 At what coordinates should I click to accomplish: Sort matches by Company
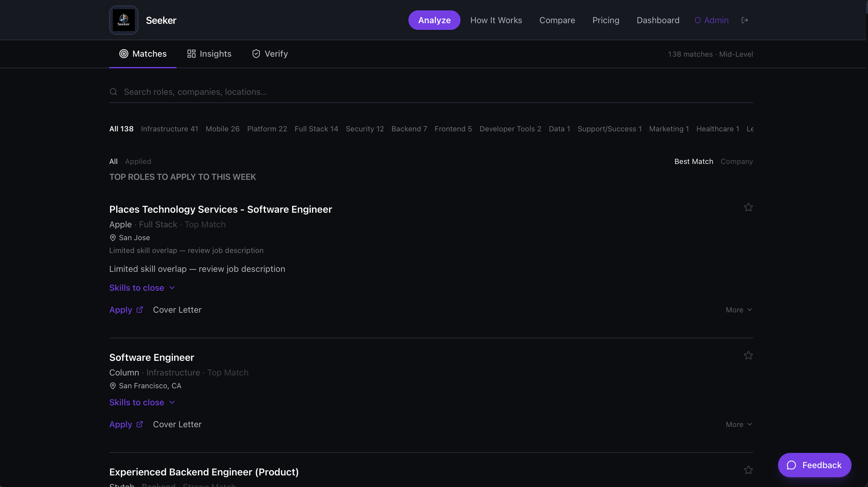point(737,161)
